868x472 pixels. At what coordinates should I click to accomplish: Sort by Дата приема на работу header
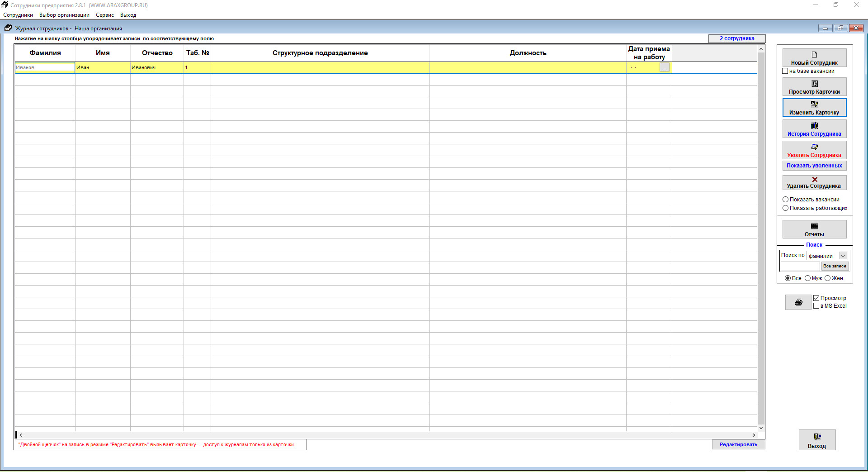649,53
